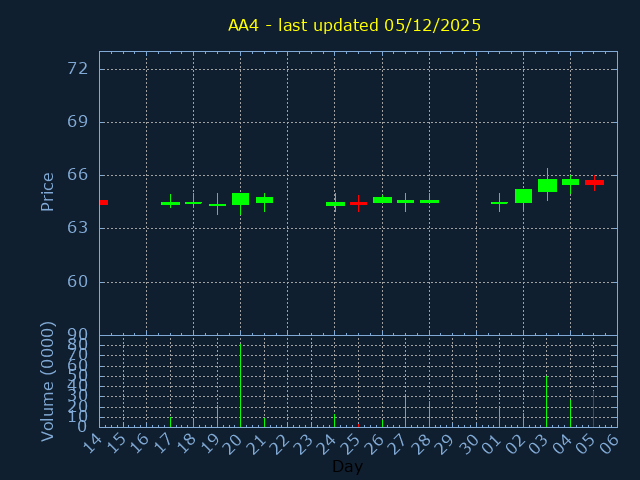Select the large green candlestick on day 03
The image size is (640, 480).
(x=547, y=185)
